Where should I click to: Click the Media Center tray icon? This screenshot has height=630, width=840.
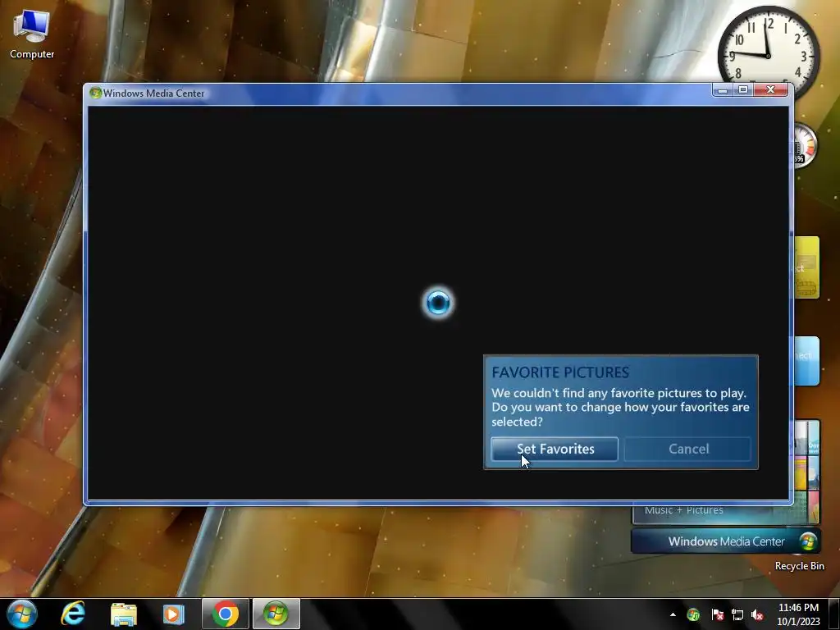693,614
